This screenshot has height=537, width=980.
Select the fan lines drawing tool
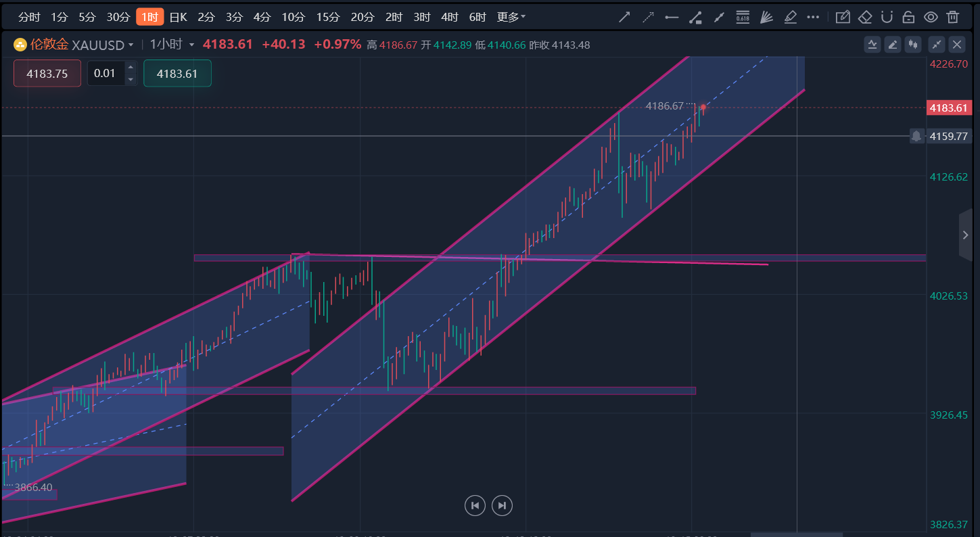[x=766, y=17]
